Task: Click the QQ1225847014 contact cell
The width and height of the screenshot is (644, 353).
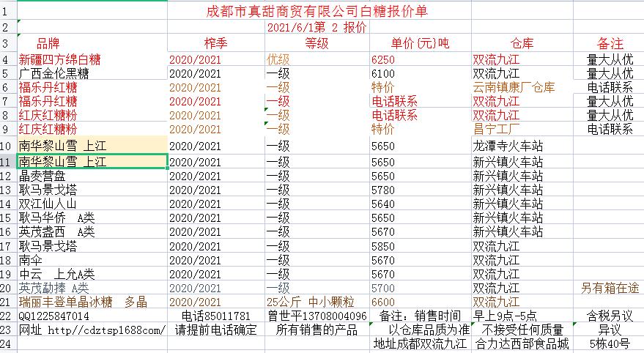Action: (x=54, y=316)
